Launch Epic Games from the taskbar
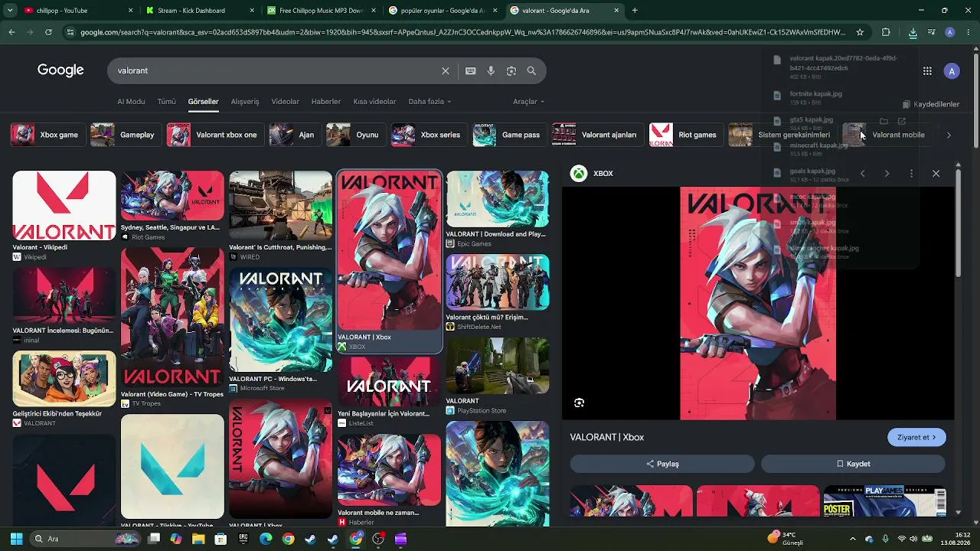The height and width of the screenshot is (551, 980). 243,539
